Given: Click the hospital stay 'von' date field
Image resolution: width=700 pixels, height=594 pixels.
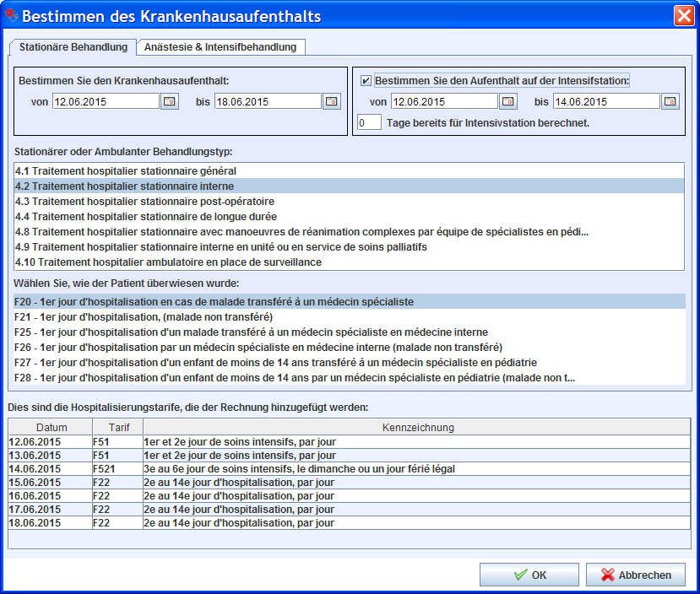Looking at the screenshot, I should (105, 102).
